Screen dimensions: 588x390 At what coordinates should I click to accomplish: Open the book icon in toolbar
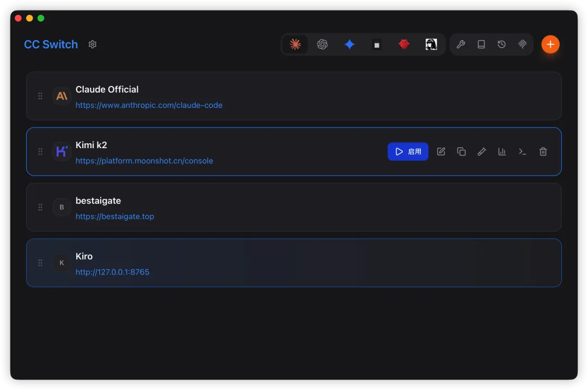tap(481, 44)
